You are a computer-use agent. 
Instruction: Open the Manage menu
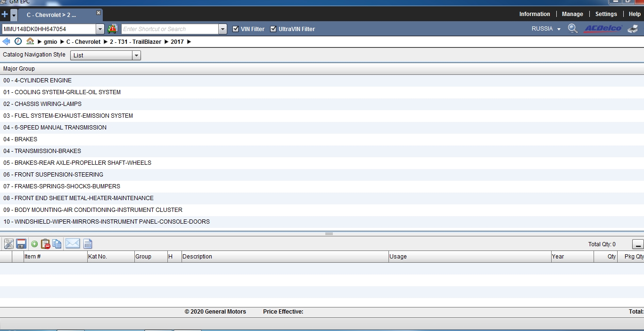tap(572, 14)
